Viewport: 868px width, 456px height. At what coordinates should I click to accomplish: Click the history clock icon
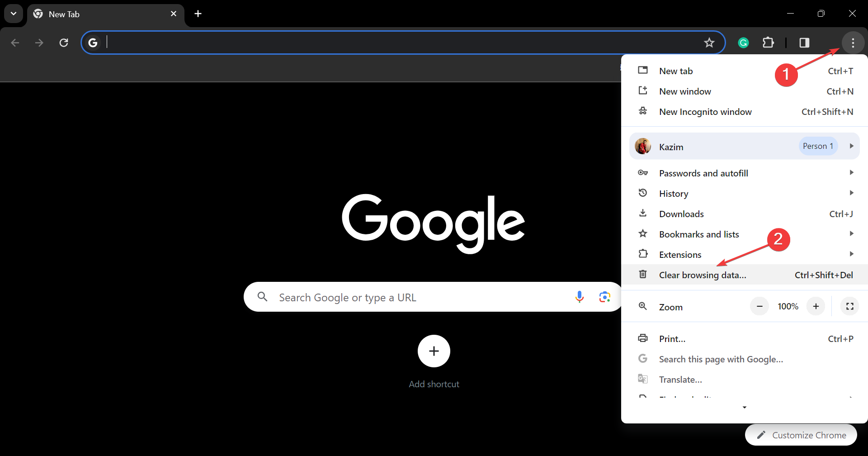pos(643,193)
